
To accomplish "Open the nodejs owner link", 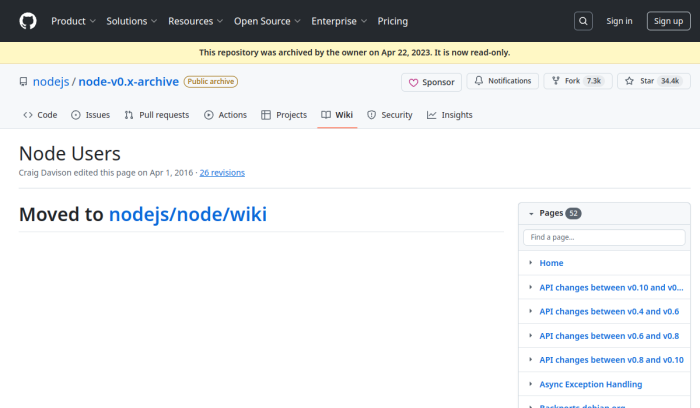I will pyautogui.click(x=51, y=82).
